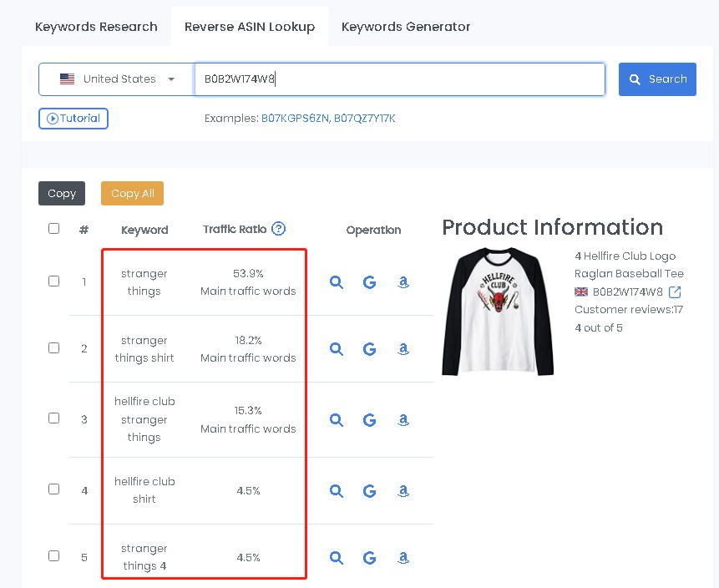Click the Tutorial button
This screenshot has width=719, height=588.
73,119
